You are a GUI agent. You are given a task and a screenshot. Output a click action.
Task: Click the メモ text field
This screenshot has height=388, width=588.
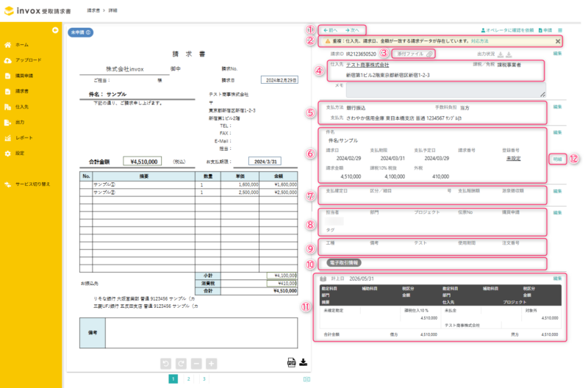446,90
